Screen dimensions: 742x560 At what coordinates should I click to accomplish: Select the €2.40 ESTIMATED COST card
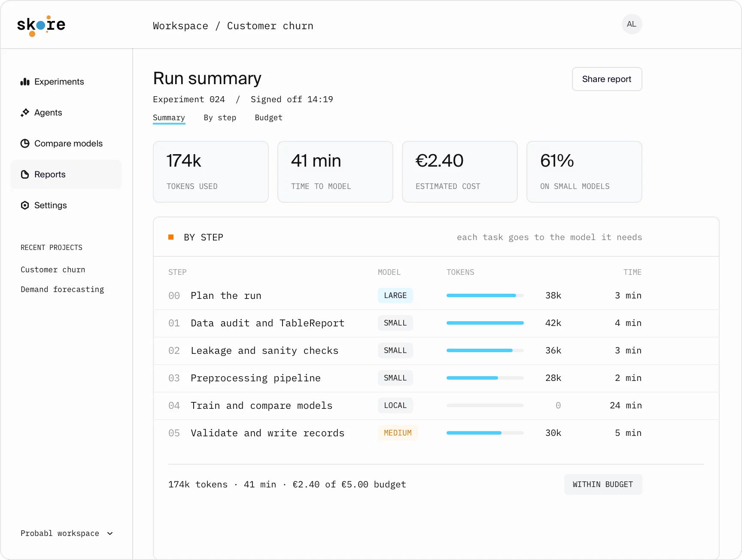click(460, 172)
